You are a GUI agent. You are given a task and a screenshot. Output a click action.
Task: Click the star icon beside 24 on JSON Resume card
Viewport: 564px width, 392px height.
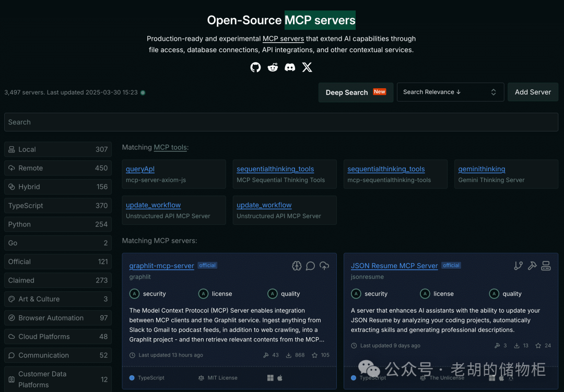tap(538, 346)
